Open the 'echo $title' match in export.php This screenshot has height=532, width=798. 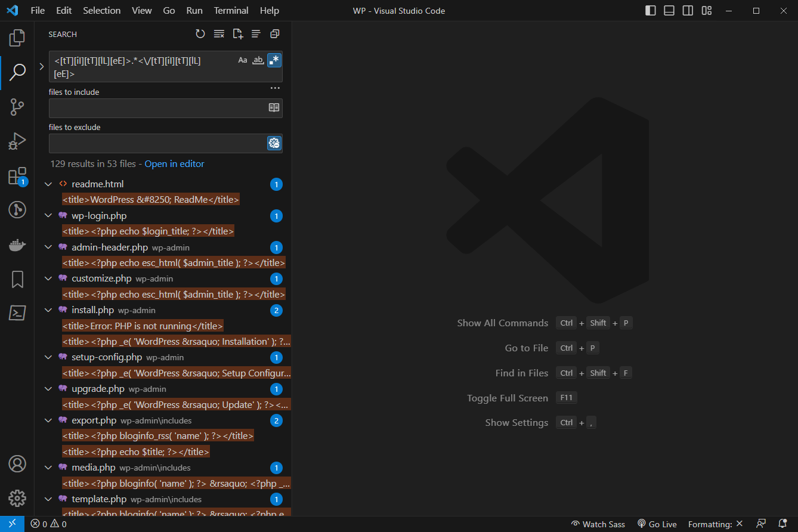point(136,452)
